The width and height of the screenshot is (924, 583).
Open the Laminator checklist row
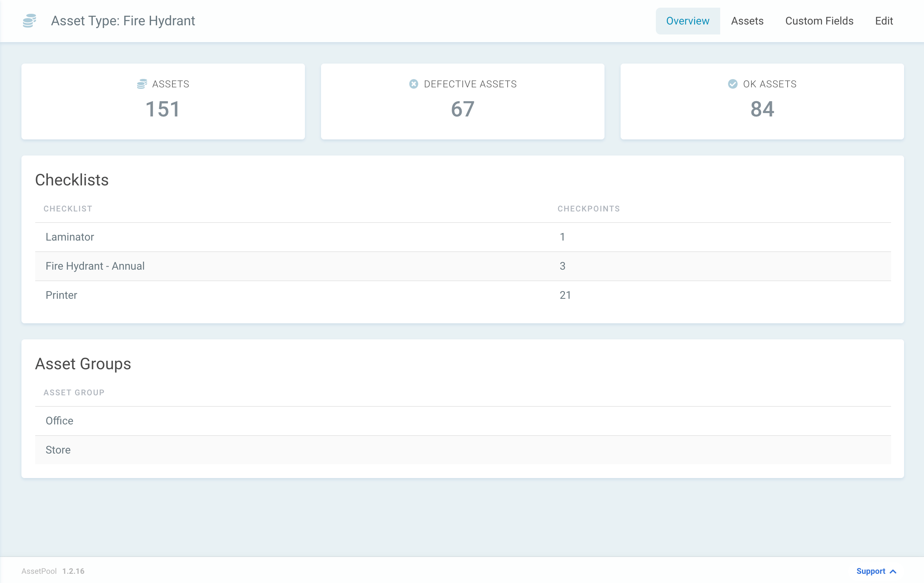pyautogui.click(x=70, y=237)
